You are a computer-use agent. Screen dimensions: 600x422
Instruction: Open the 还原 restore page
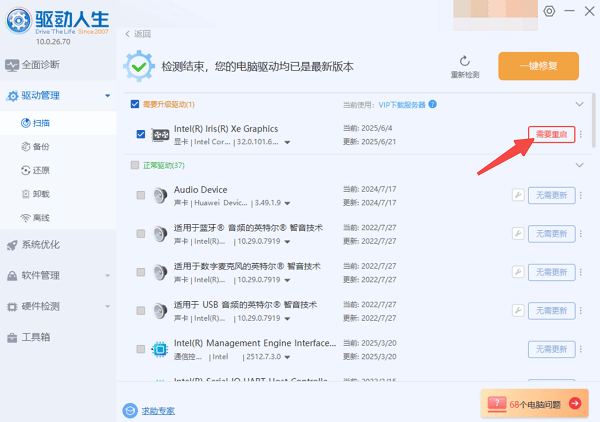[35, 170]
